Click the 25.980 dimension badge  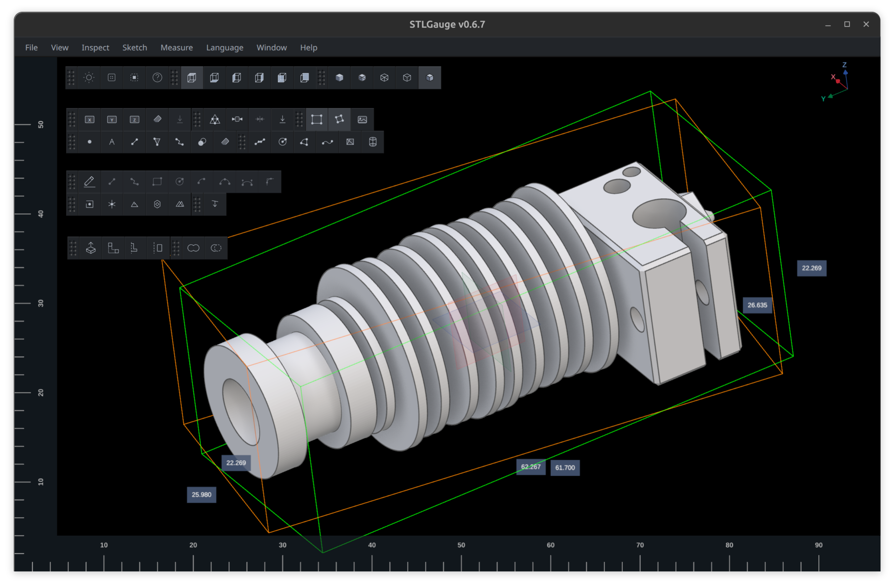tap(201, 495)
